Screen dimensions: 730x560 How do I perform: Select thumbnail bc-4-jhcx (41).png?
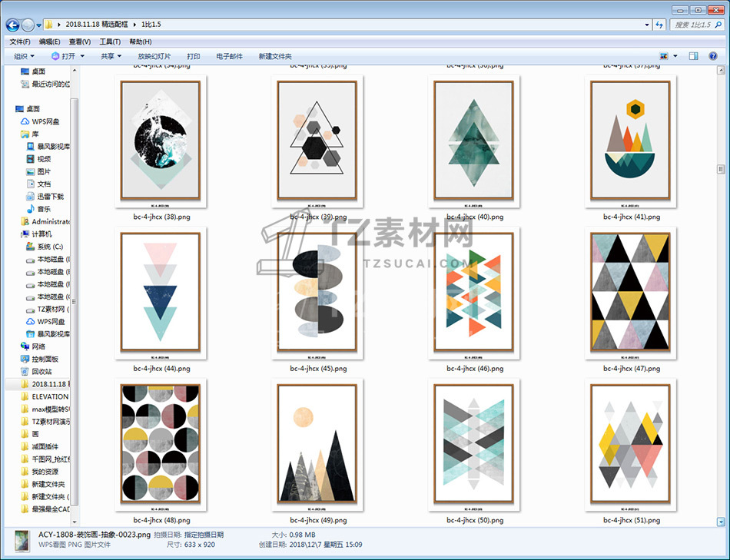pos(631,141)
